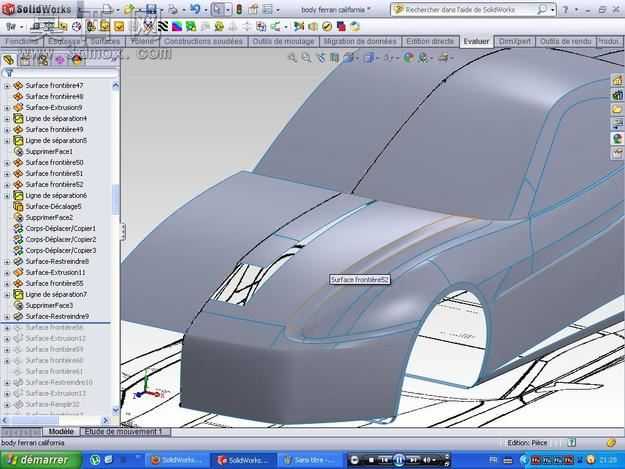This screenshot has width=625, height=469.
Task: Open first SolidWorks taskbar button
Action: pos(177,460)
